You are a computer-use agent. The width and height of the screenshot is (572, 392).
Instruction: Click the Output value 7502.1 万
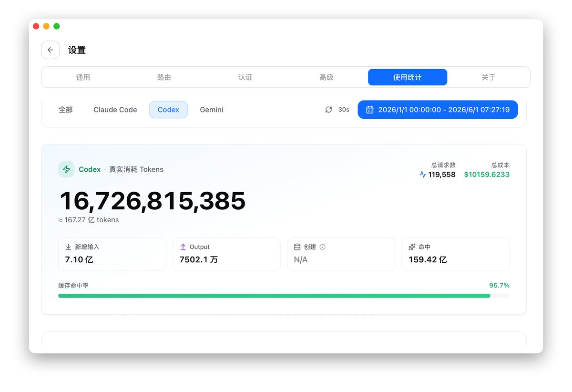point(198,260)
